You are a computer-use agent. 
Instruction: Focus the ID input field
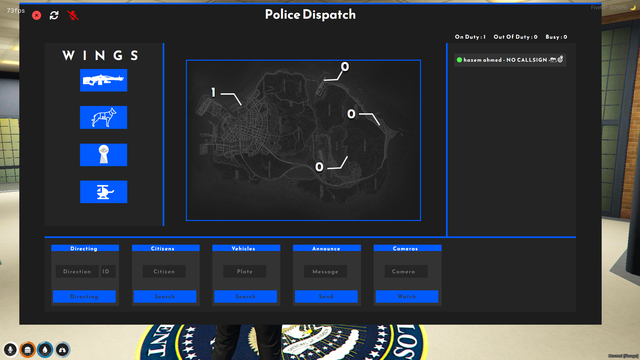click(108, 271)
